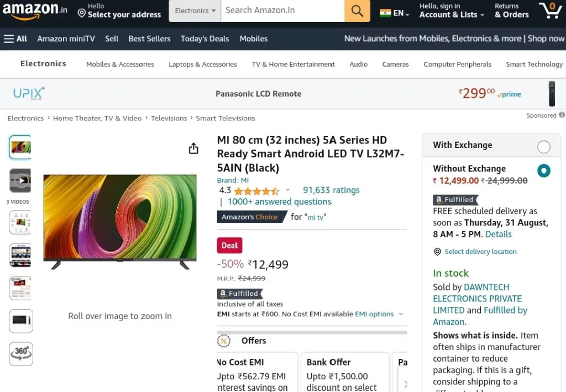Screen dimensions: 566x392
Task: Click the Search Amazon.in input field
Action: coord(282,11)
